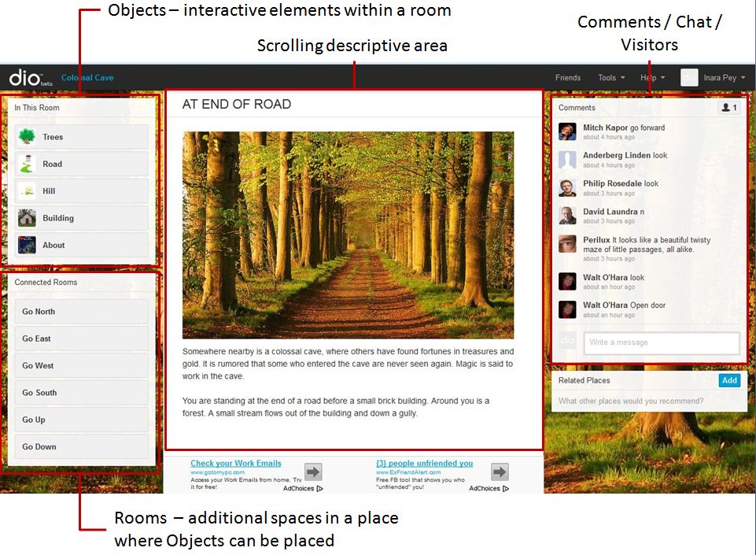Open the Check your Work Emails ad link

click(235, 464)
